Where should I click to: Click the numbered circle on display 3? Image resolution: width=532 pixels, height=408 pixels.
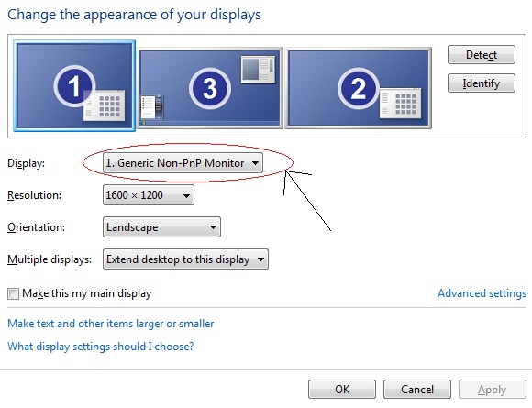[210, 89]
